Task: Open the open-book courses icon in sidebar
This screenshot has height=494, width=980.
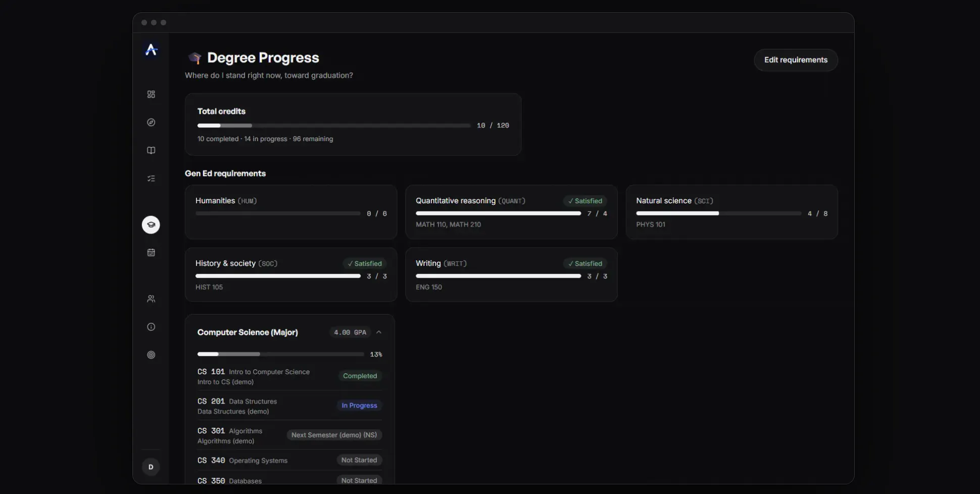Action: [x=151, y=151]
